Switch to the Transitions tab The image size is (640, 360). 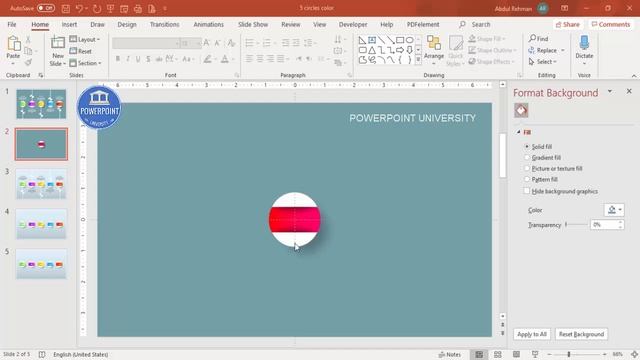pyautogui.click(x=164, y=24)
